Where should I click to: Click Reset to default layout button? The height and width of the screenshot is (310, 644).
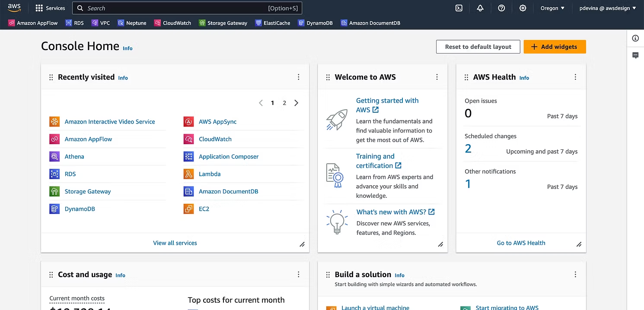tap(478, 47)
